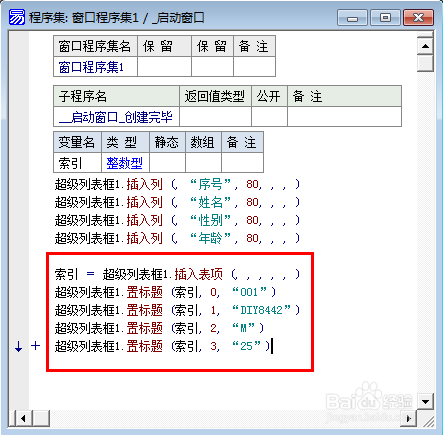Click the 备注 cell of subroutine row
Screen dimensions: 443x435
click(x=344, y=117)
